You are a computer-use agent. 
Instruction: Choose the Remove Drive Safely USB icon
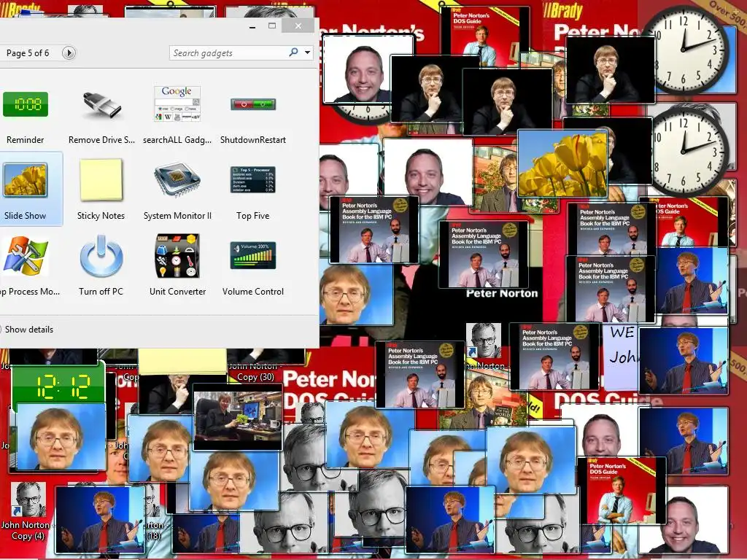click(101, 105)
